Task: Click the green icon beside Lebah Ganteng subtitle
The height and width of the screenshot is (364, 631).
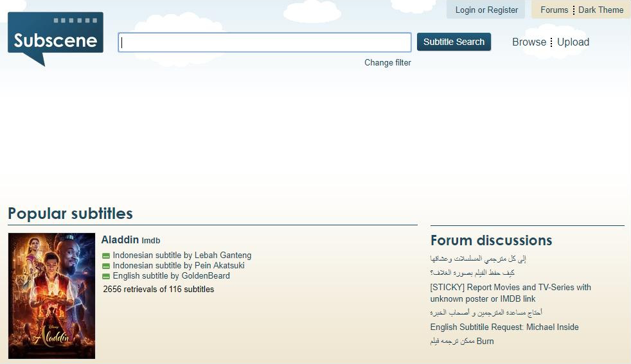Action: click(106, 256)
